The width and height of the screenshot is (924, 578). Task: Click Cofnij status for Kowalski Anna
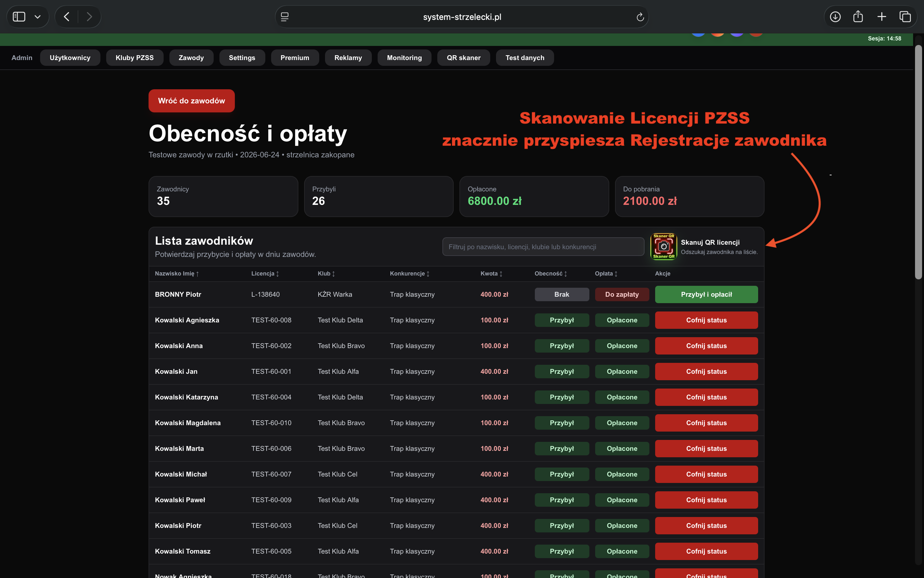pos(706,346)
